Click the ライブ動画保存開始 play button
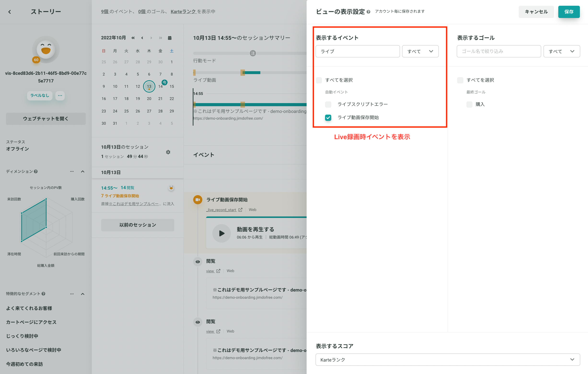 (x=221, y=234)
